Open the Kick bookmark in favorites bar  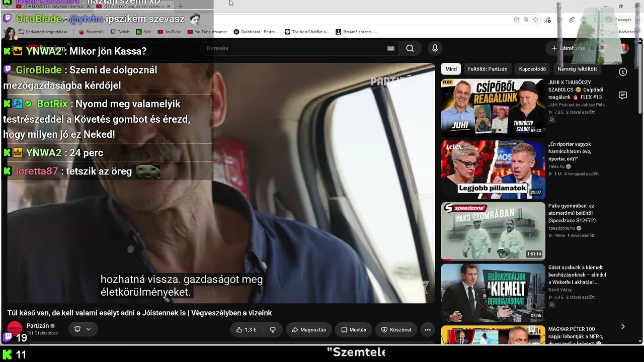coord(143,32)
